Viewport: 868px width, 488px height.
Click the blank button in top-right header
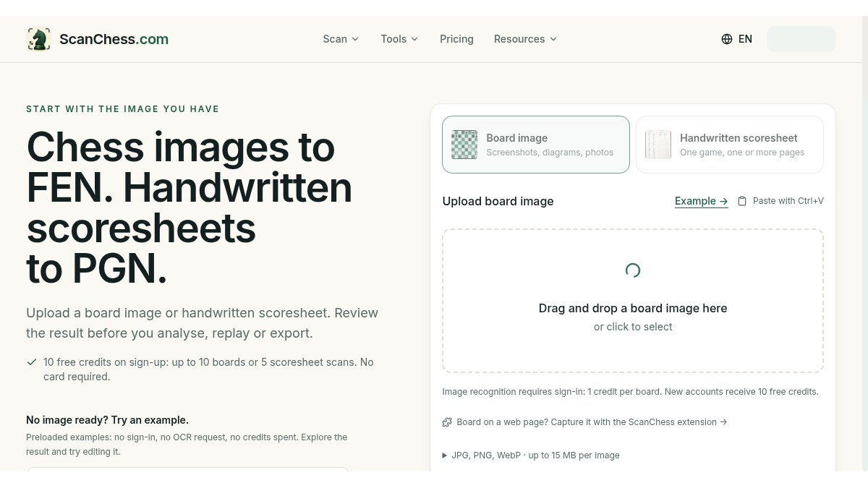click(x=801, y=39)
